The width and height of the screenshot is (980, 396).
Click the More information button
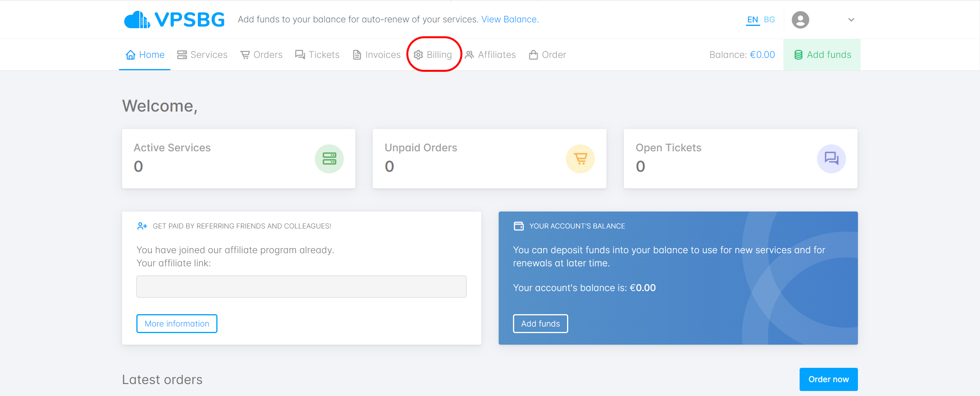[177, 323]
